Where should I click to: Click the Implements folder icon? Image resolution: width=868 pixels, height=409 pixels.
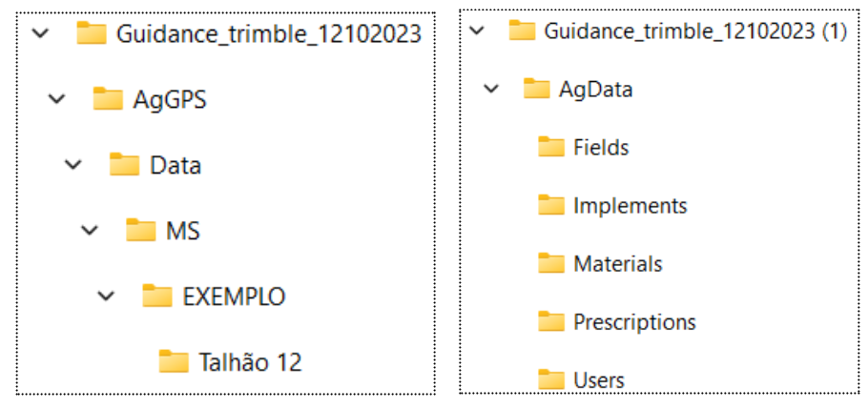click(x=551, y=205)
